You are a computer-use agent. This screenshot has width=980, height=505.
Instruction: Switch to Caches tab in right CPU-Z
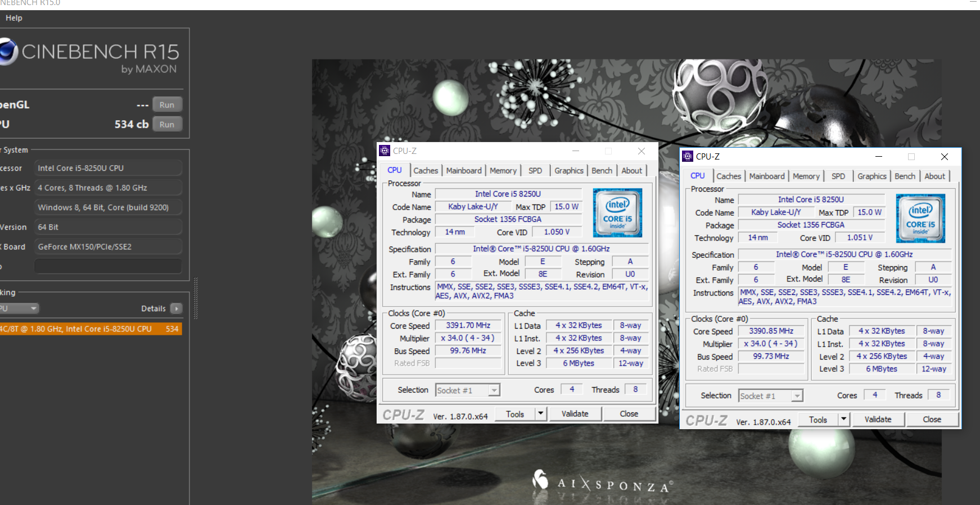[729, 176]
